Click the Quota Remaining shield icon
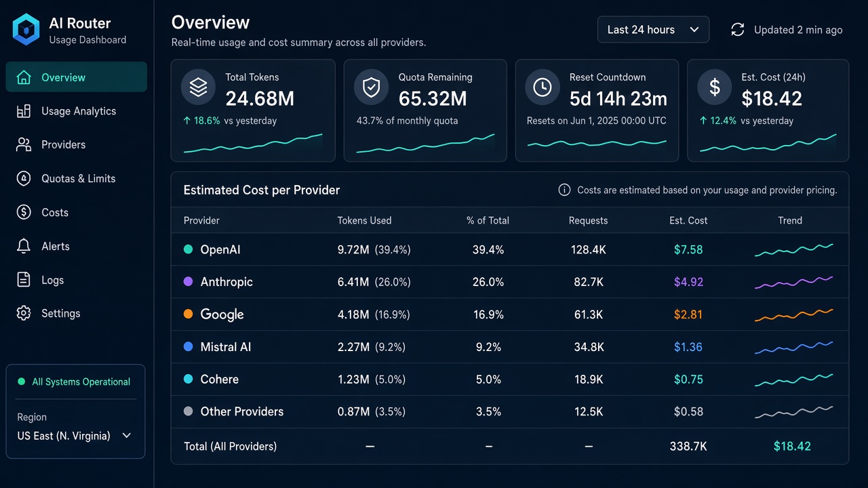The width and height of the screenshot is (868, 488). click(371, 88)
